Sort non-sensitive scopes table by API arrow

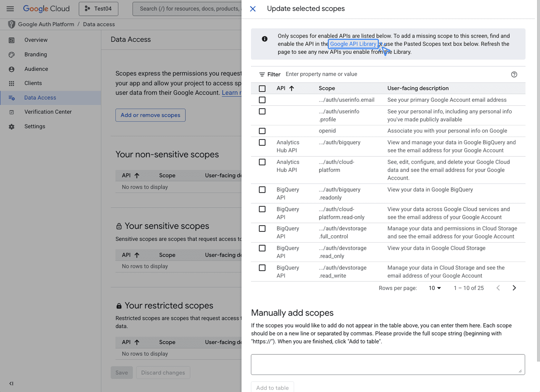[137, 175]
